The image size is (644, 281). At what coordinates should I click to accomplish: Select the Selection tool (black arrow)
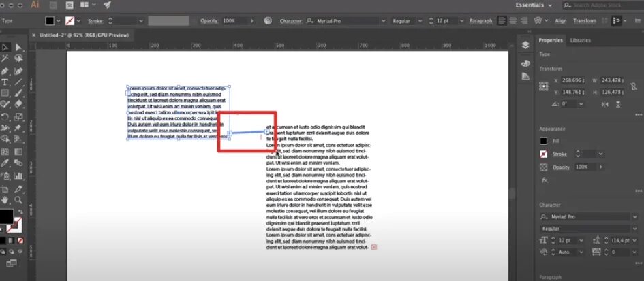pyautogui.click(x=5, y=48)
